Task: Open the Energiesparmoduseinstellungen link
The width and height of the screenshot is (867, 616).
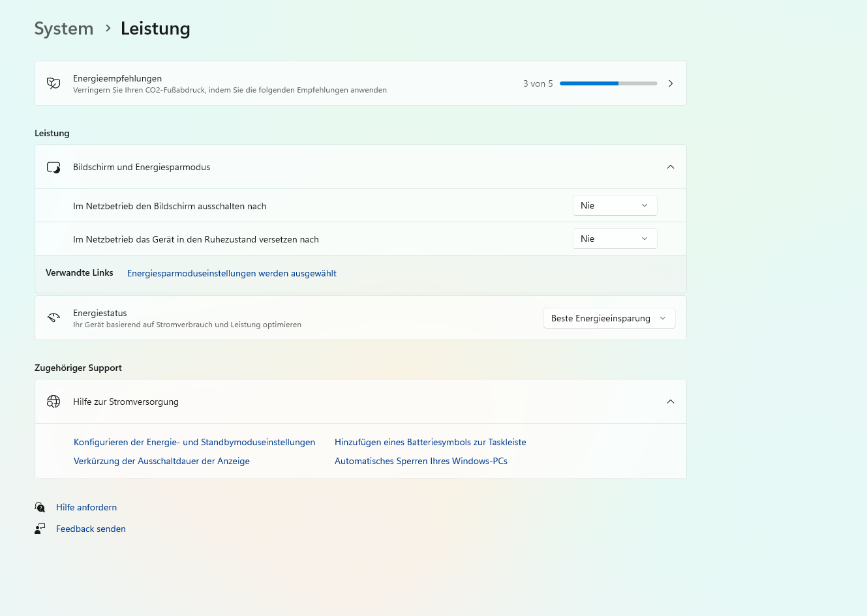Action: point(232,272)
